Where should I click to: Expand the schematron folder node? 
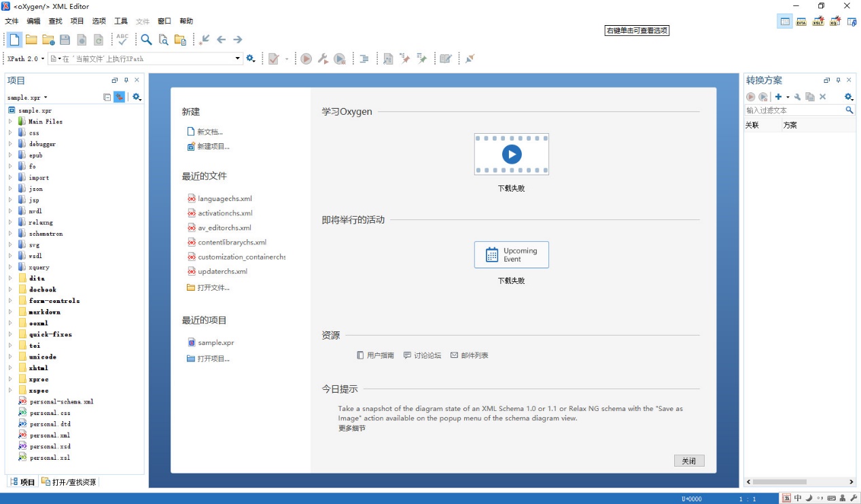click(x=10, y=234)
